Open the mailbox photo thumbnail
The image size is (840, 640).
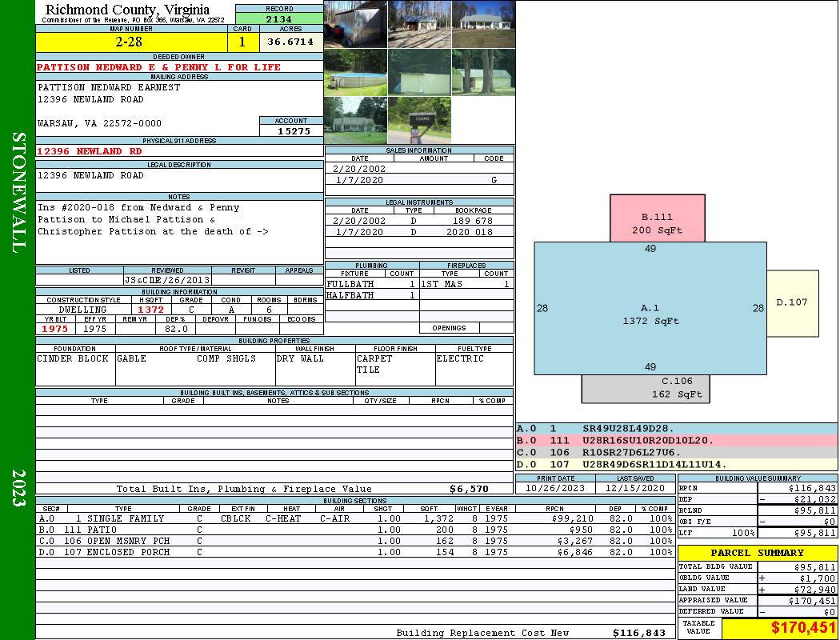click(418, 120)
